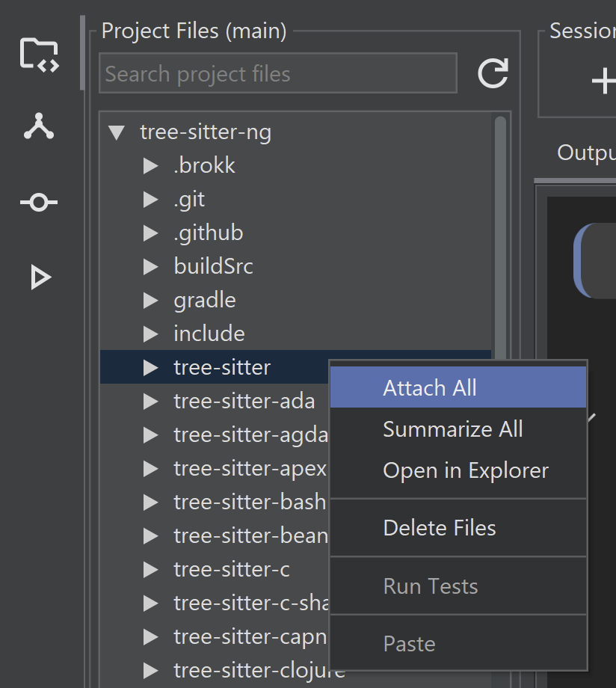Click the project tree vertical scrollbar
This screenshot has width=616, height=688.
click(x=500, y=224)
